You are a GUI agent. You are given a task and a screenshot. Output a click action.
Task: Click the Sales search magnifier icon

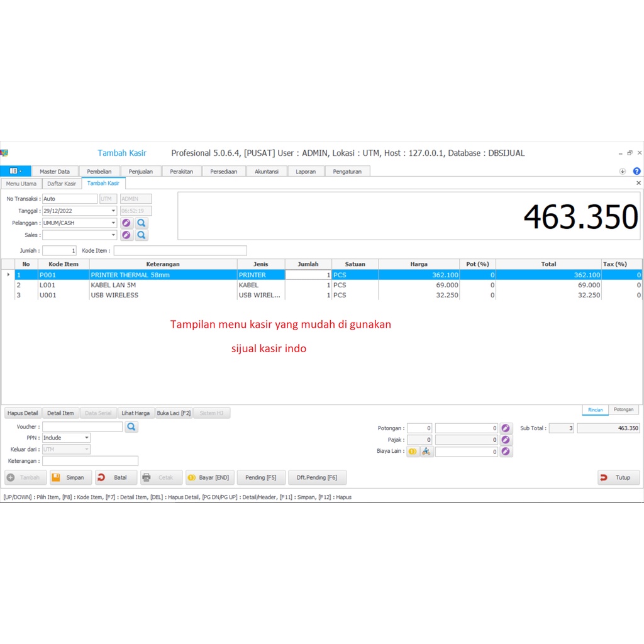142,235
